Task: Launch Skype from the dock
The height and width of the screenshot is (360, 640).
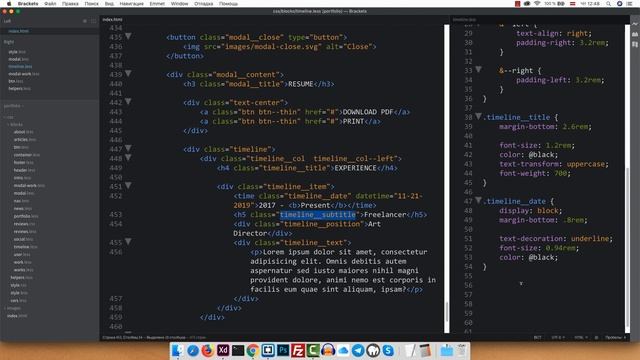Action: coord(388,350)
